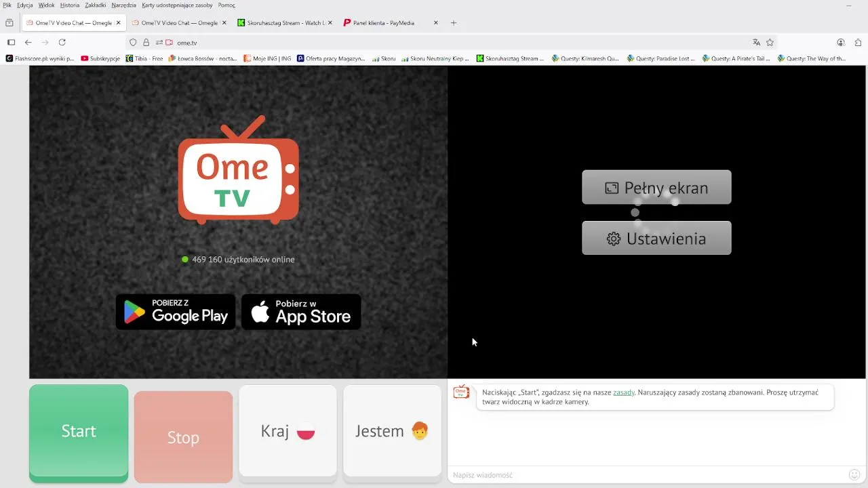Image resolution: width=868 pixels, height=488 pixels.
Task: Close the Skoruhasztag Stream tab
Action: tap(330, 22)
